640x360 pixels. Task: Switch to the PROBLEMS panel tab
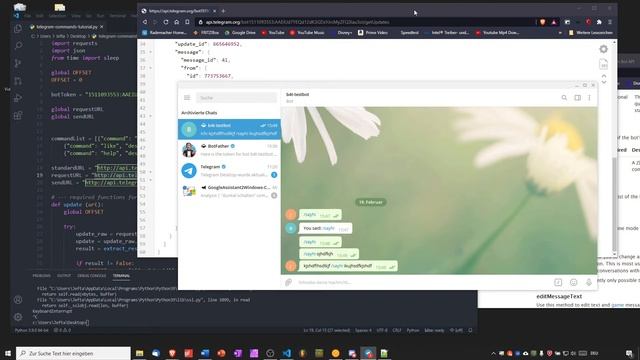pyautogui.click(x=42, y=276)
